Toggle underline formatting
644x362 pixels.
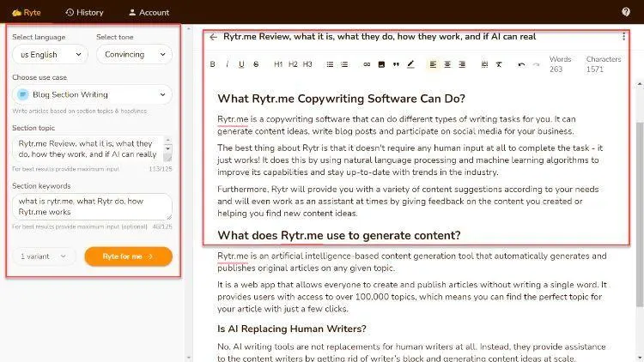click(241, 64)
